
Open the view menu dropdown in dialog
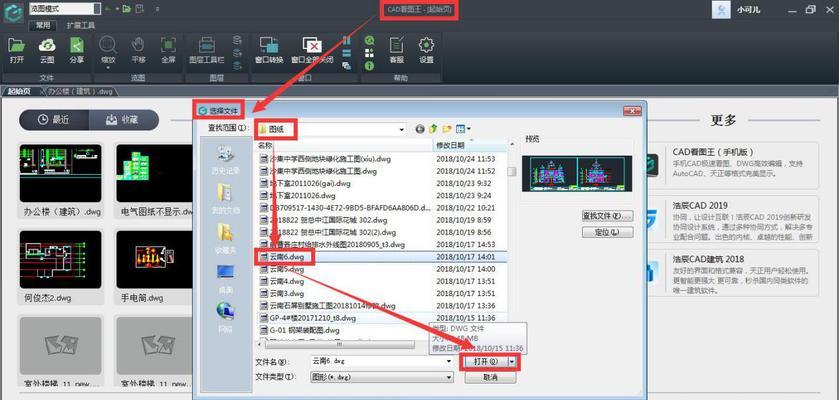463,129
